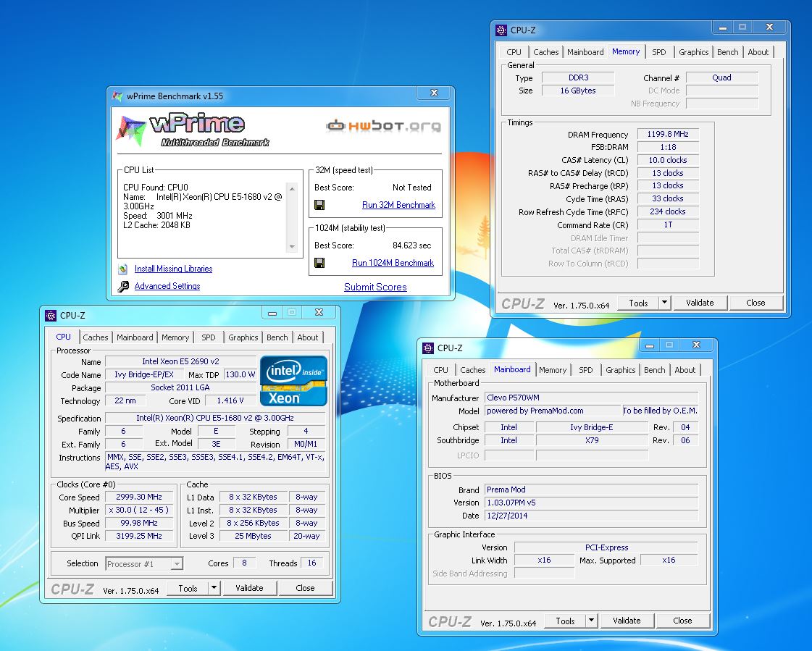This screenshot has height=651, width=812.
Task: Close the wPrime Benchmark window
Action: coord(435,93)
